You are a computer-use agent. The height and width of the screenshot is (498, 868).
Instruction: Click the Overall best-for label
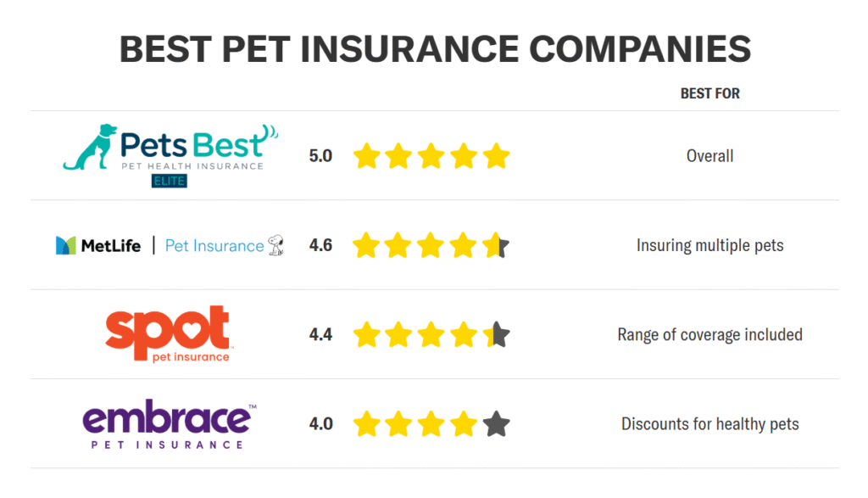pos(709,155)
